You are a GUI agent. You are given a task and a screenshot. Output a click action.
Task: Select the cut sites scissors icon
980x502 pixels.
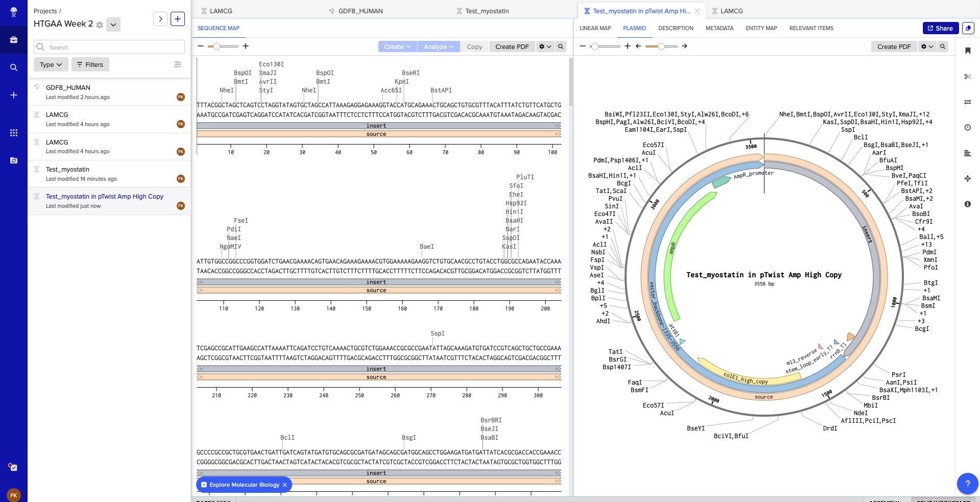click(967, 77)
